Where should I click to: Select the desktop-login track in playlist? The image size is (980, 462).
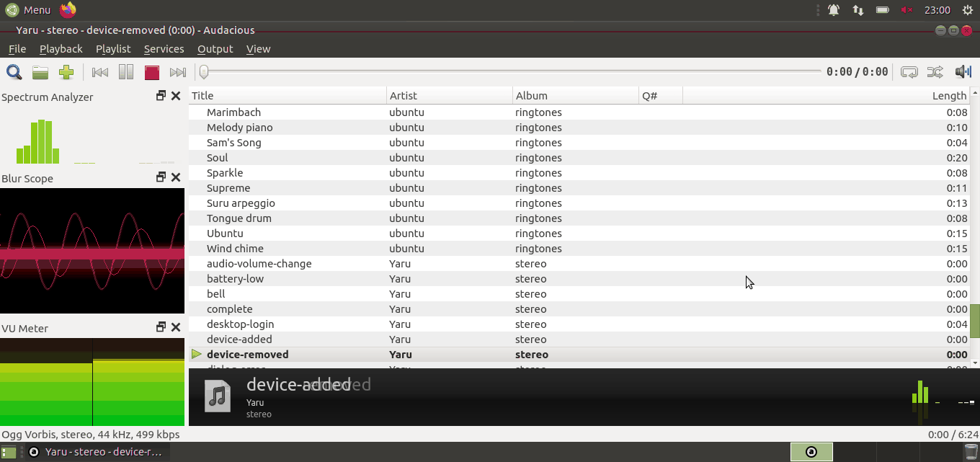click(240, 324)
